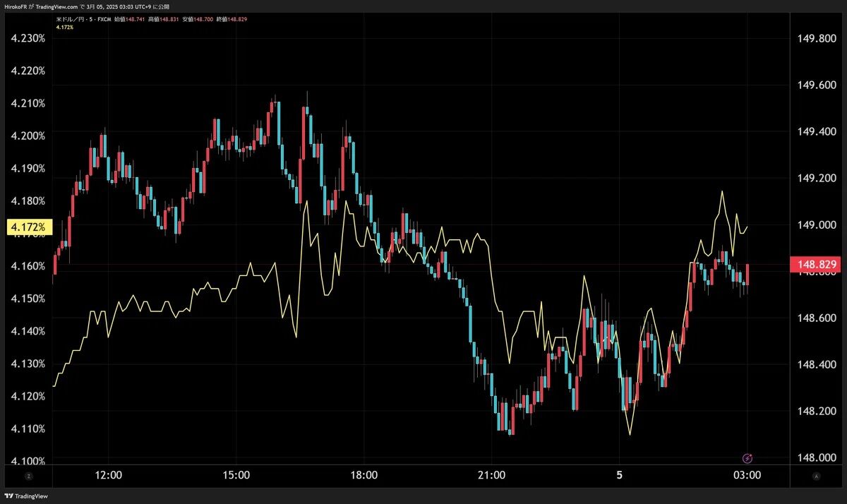Click the 始値 open value 148.741
847x504 pixels.
(x=135, y=20)
